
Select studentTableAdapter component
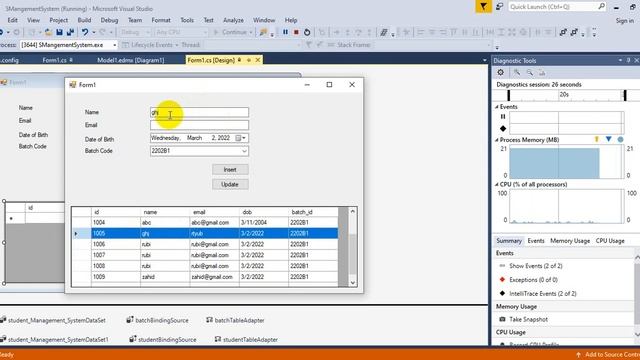click(247, 339)
